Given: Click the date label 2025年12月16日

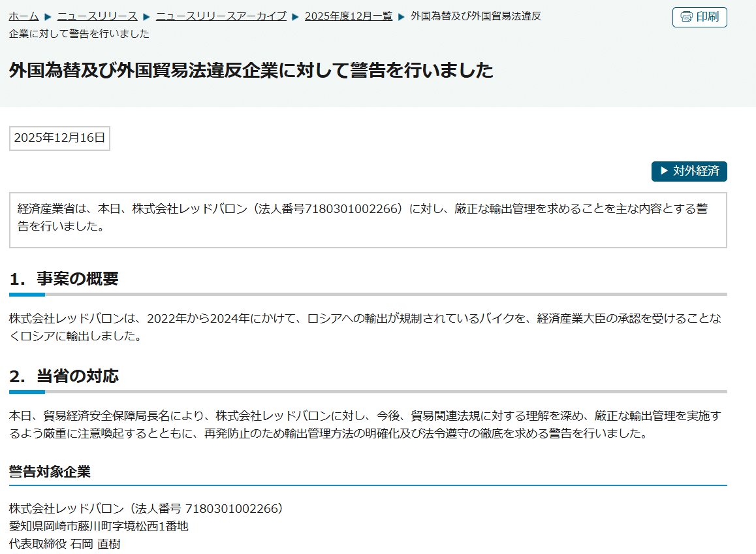Looking at the screenshot, I should [59, 138].
